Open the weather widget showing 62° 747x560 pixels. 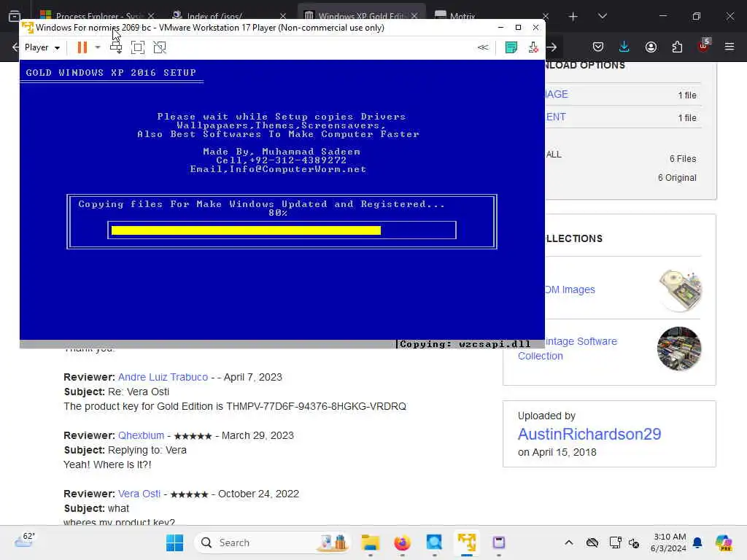[25, 540]
